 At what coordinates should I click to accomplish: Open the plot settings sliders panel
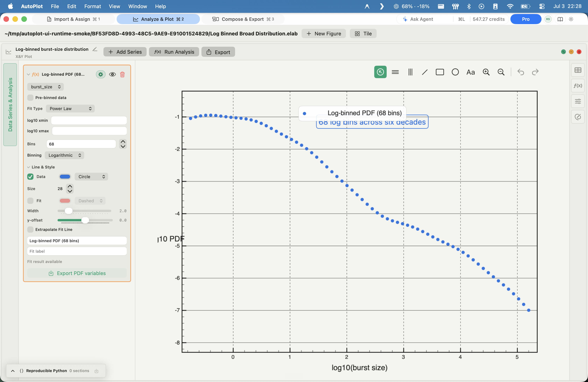578,101
